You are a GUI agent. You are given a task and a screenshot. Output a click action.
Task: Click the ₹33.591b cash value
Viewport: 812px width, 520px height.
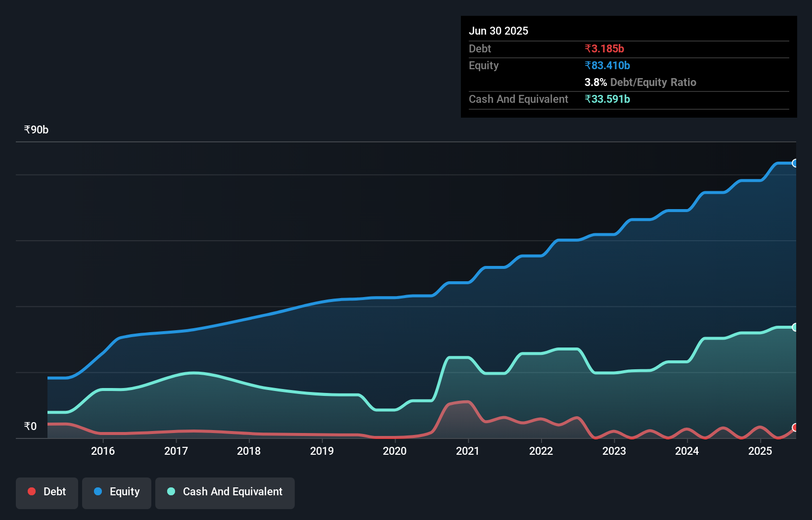pyautogui.click(x=607, y=99)
